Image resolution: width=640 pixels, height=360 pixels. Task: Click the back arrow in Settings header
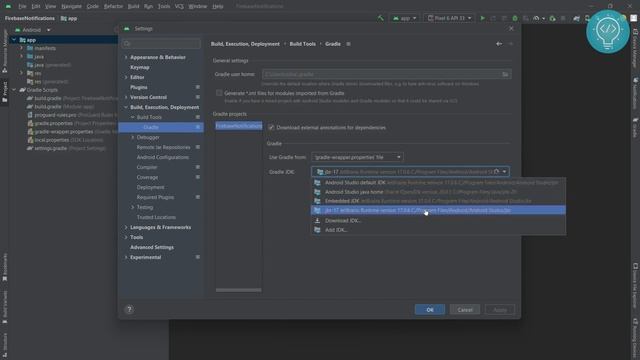499,44
